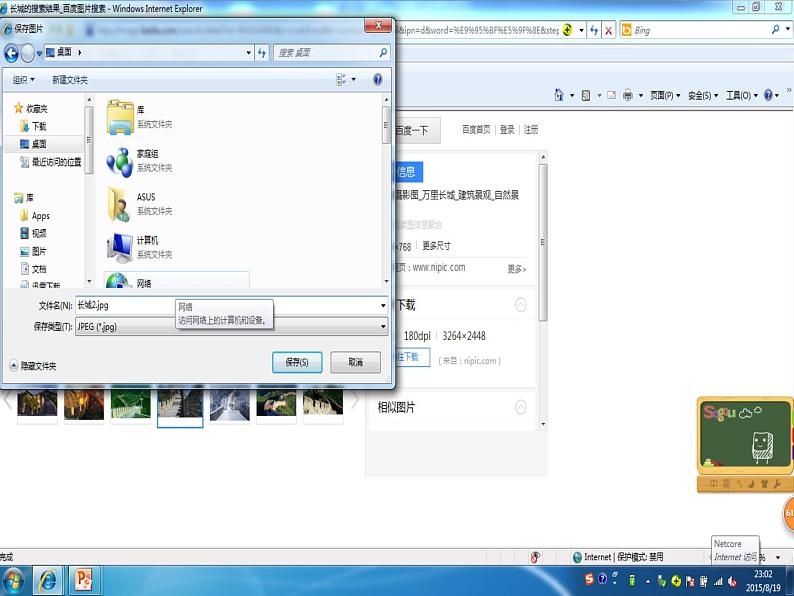
Task: Open the Organize (组织) menu
Action: [x=24, y=80]
